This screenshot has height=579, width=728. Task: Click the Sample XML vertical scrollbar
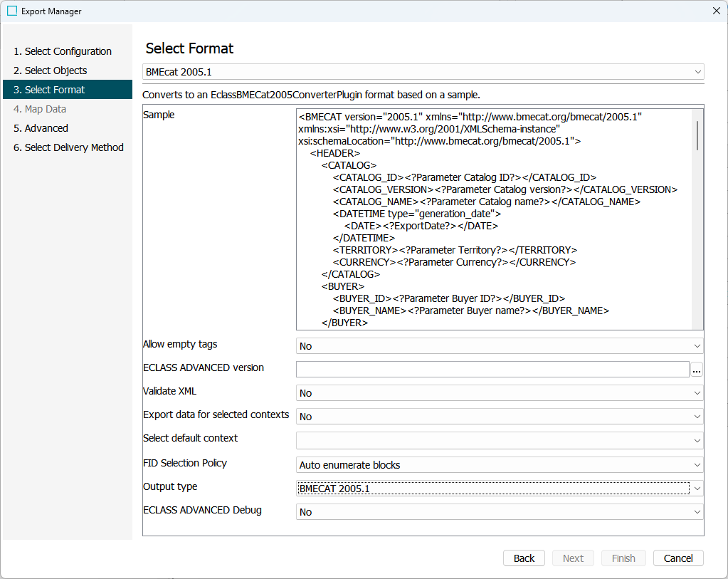point(697,135)
